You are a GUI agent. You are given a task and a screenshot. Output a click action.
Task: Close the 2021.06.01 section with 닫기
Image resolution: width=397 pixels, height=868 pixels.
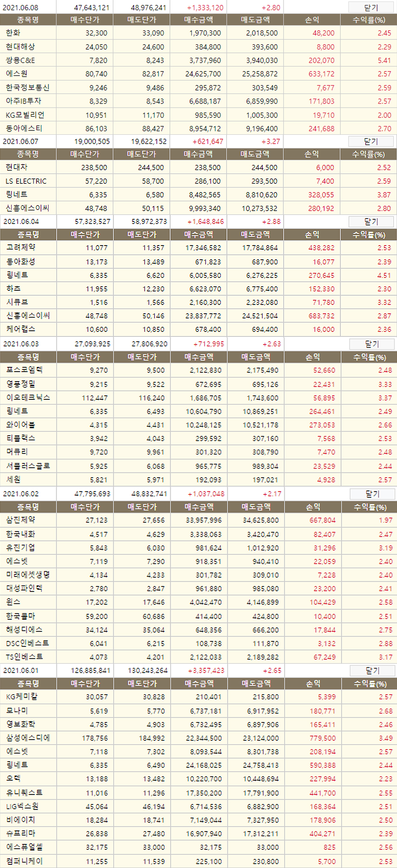373,671
